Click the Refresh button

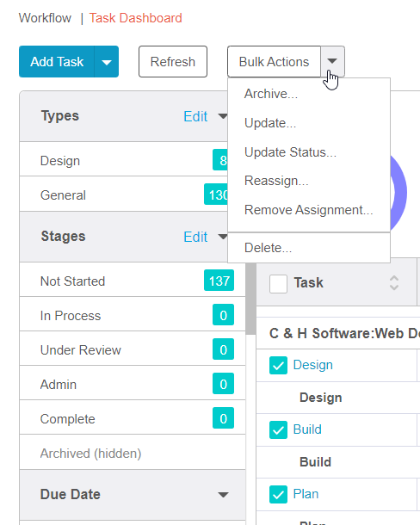pos(173,62)
